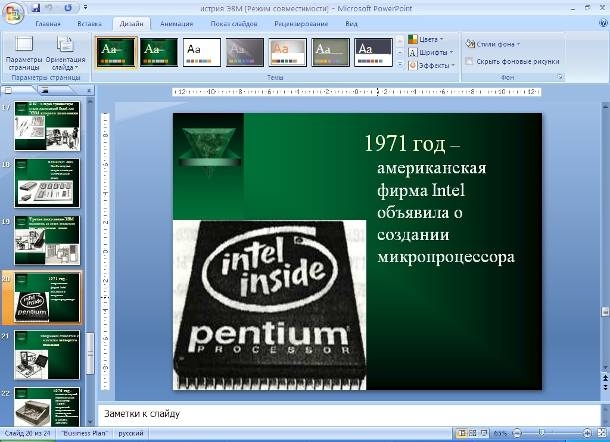The height and width of the screenshot is (442, 610).
Task: Save the presentation with the floppy icon
Action: pyautogui.click(x=36, y=8)
